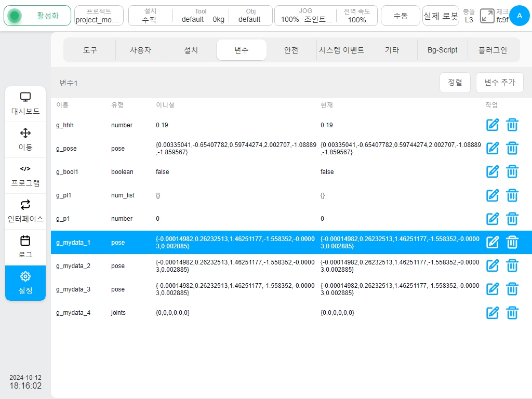
Task: Open the 전역 속도 100% speed control
Action: pos(357,16)
